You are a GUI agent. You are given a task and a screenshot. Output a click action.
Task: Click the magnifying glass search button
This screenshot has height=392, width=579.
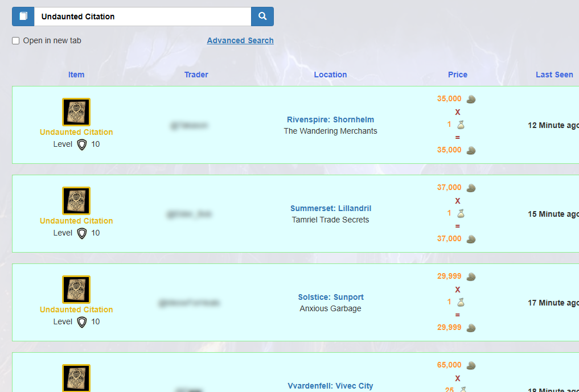click(262, 16)
